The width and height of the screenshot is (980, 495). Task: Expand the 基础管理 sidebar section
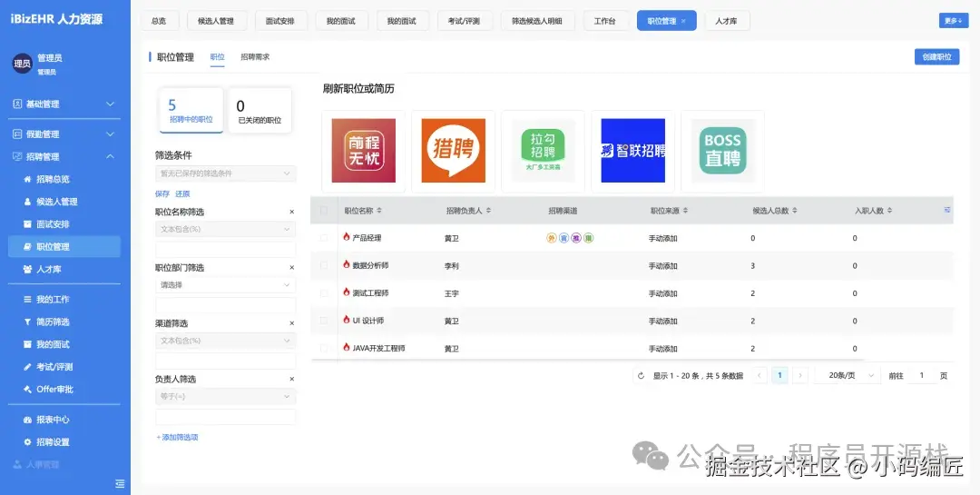(x=64, y=104)
